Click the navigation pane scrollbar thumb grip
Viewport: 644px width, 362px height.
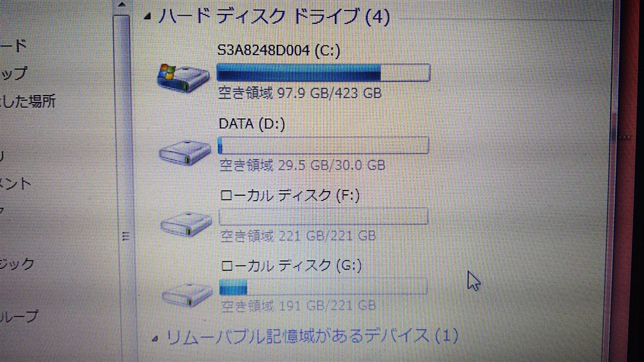click(126, 236)
